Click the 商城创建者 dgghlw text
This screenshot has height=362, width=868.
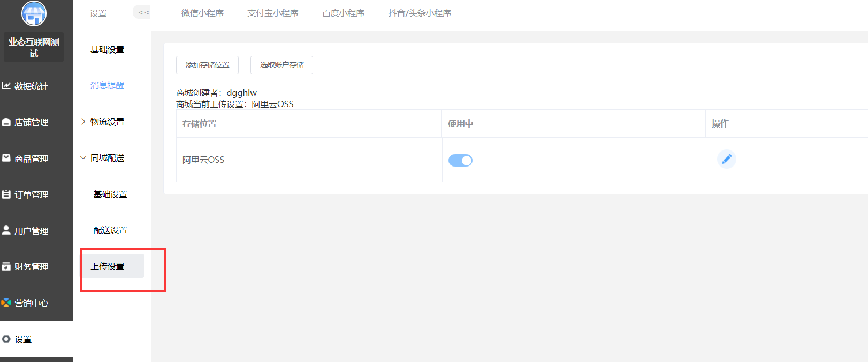click(216, 93)
